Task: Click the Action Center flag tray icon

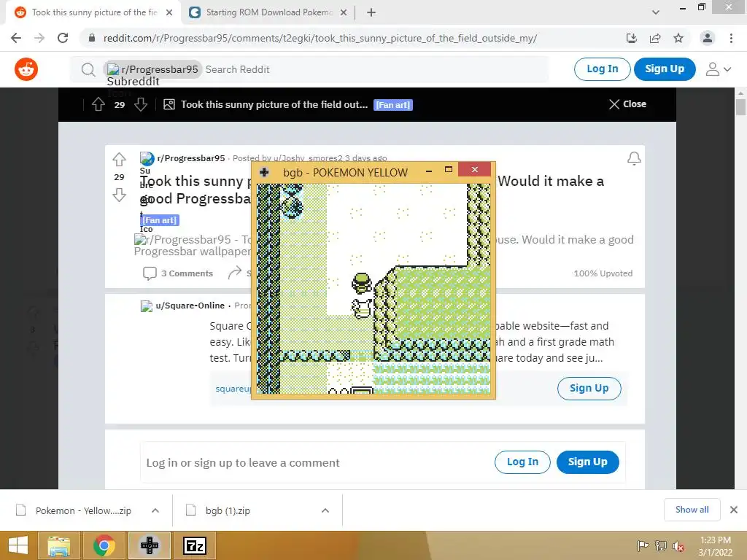Action: click(643, 546)
